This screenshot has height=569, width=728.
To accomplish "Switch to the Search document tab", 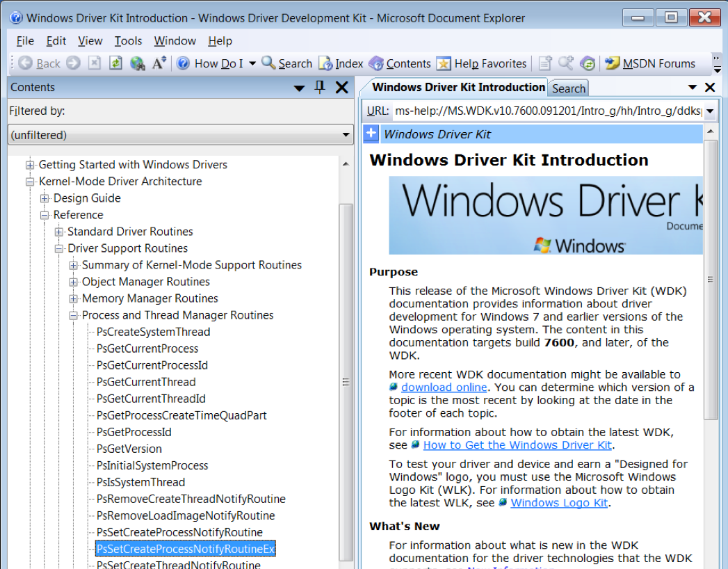I will [568, 88].
